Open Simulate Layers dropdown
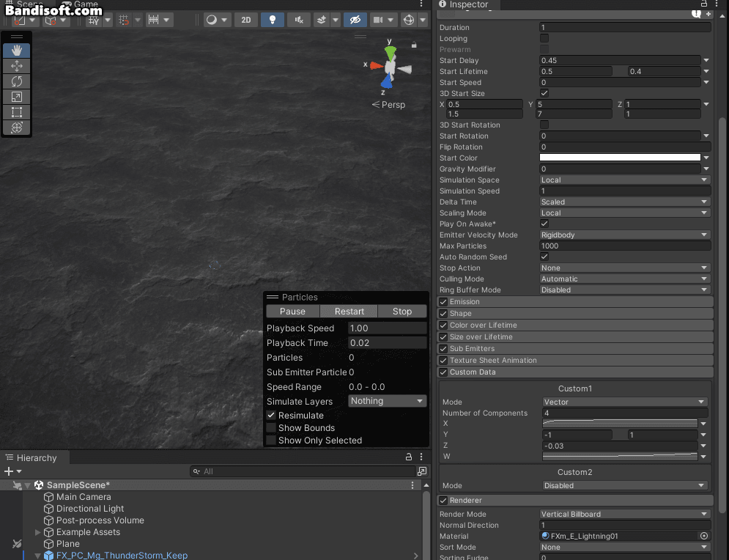The height and width of the screenshot is (560, 729). (387, 401)
